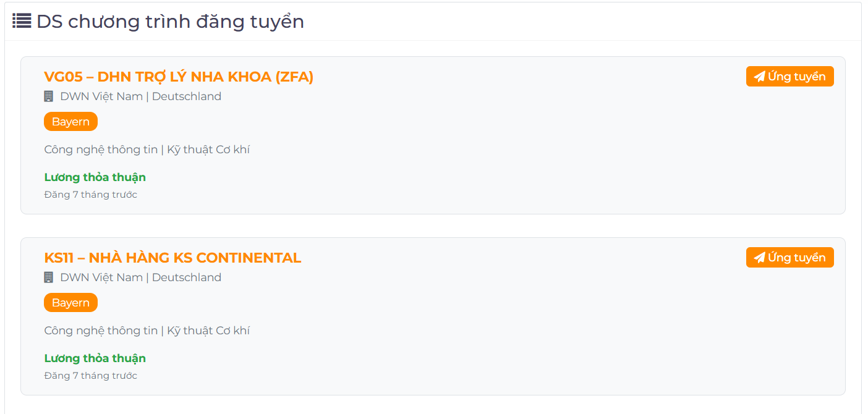
Task: Click the building icon in the VG05 card
Action: tap(49, 96)
